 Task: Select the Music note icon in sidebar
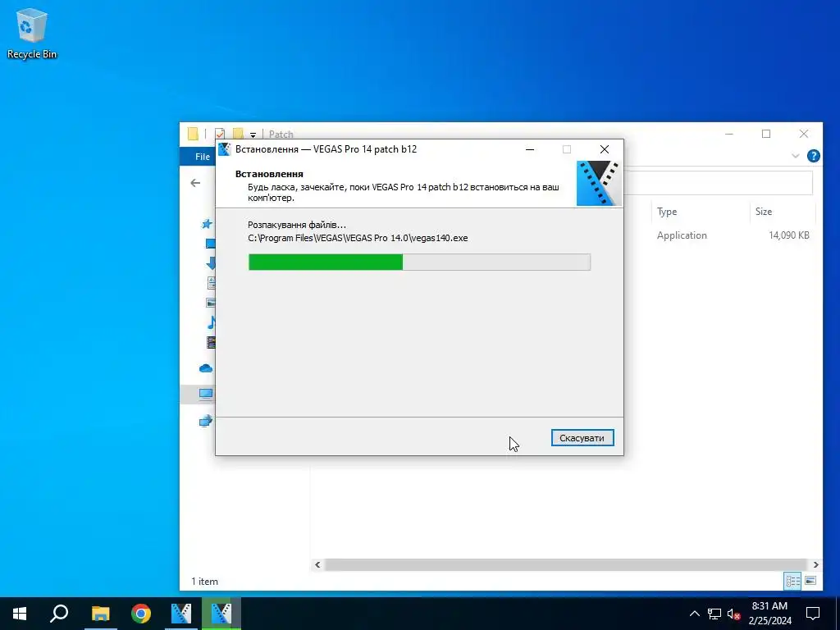click(211, 322)
